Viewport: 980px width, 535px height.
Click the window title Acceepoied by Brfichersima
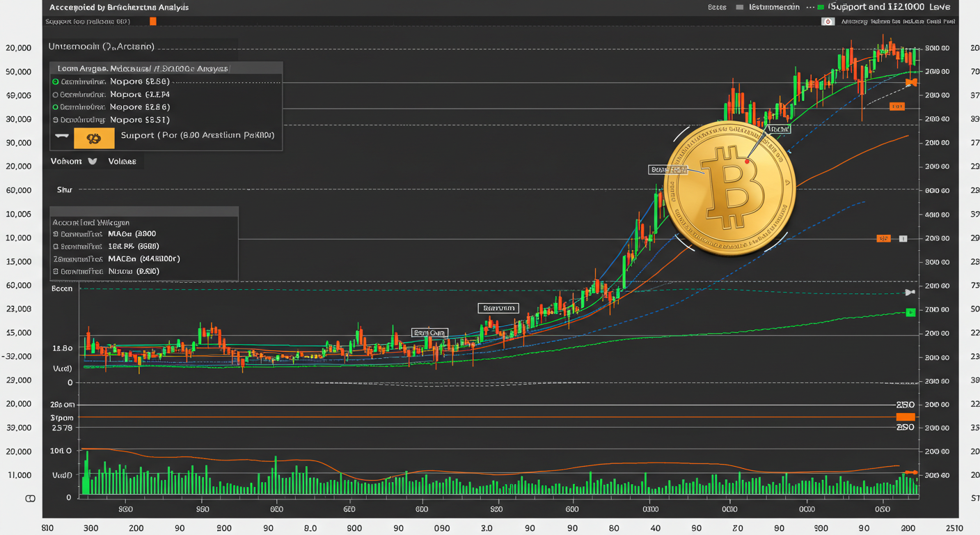pos(119,7)
